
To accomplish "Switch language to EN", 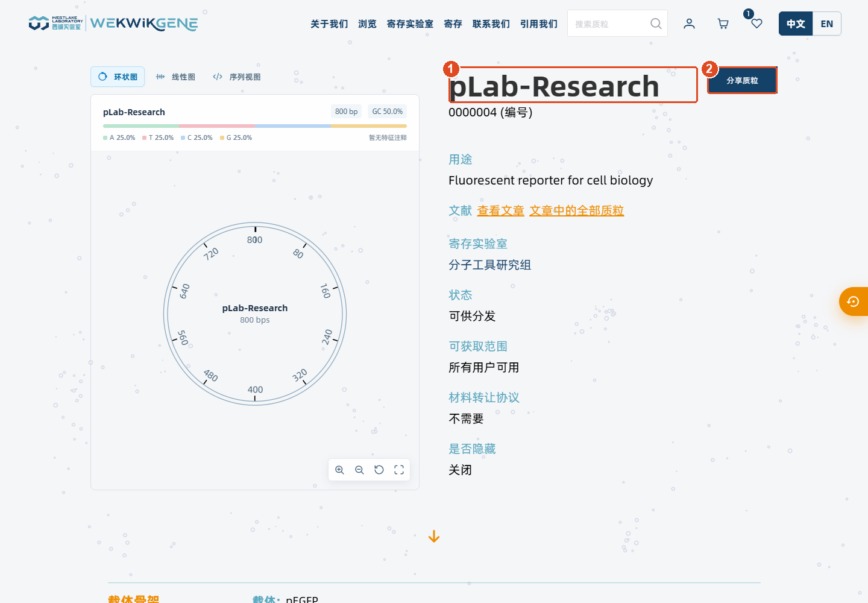I will click(827, 24).
